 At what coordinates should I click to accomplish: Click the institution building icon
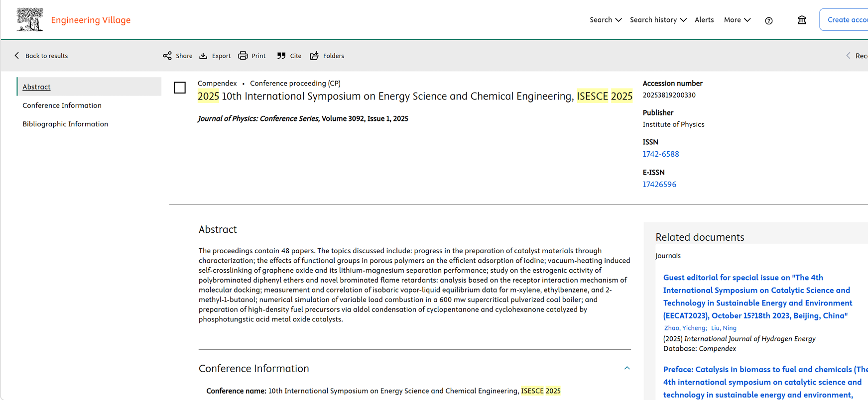[802, 20]
